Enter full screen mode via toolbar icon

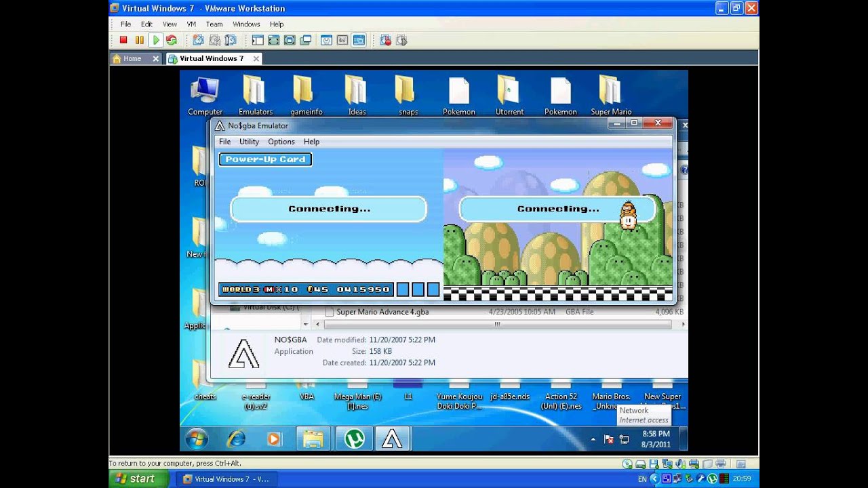coord(290,41)
